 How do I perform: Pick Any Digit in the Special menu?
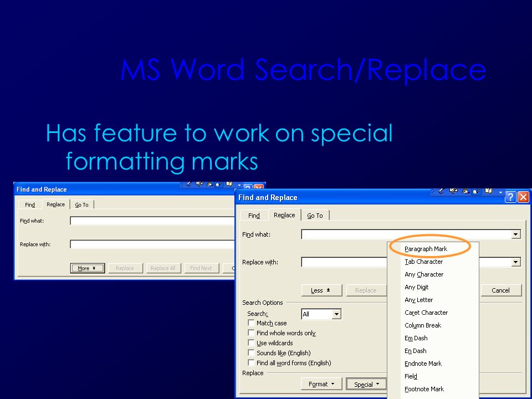(416, 287)
